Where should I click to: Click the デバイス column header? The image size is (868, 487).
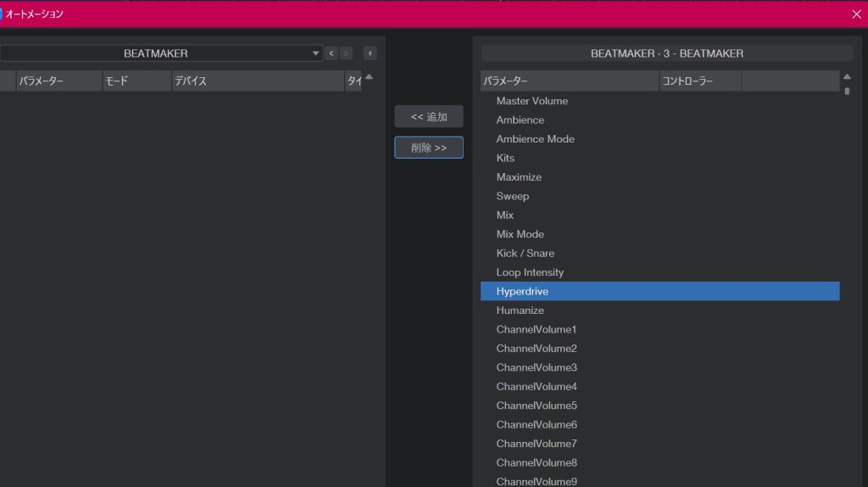pos(257,81)
